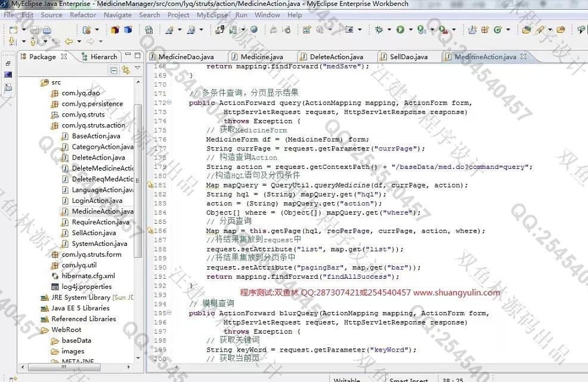Screen dimensions: 588x382
Task: Open the New wizard dropdown arrow
Action: [x=24, y=30]
